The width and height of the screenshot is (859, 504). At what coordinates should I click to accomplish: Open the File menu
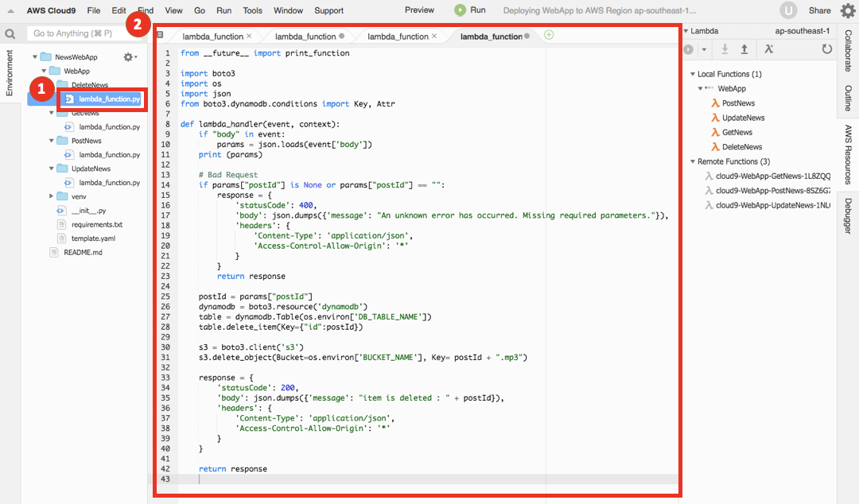pyautogui.click(x=94, y=10)
